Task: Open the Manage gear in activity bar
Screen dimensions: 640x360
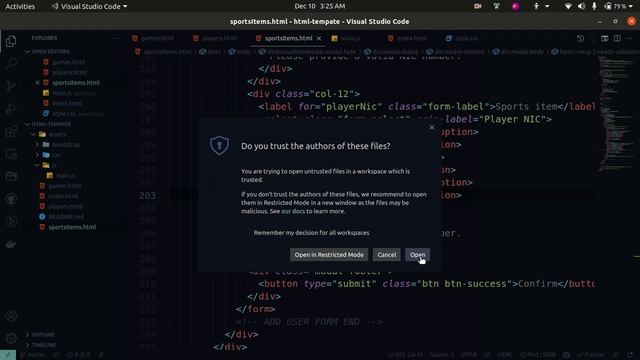Action: click(11, 338)
